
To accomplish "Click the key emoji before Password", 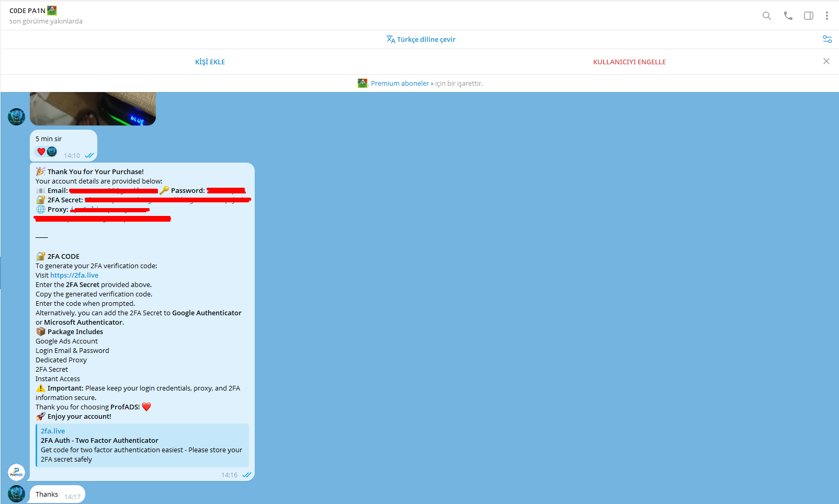I will coord(164,190).
